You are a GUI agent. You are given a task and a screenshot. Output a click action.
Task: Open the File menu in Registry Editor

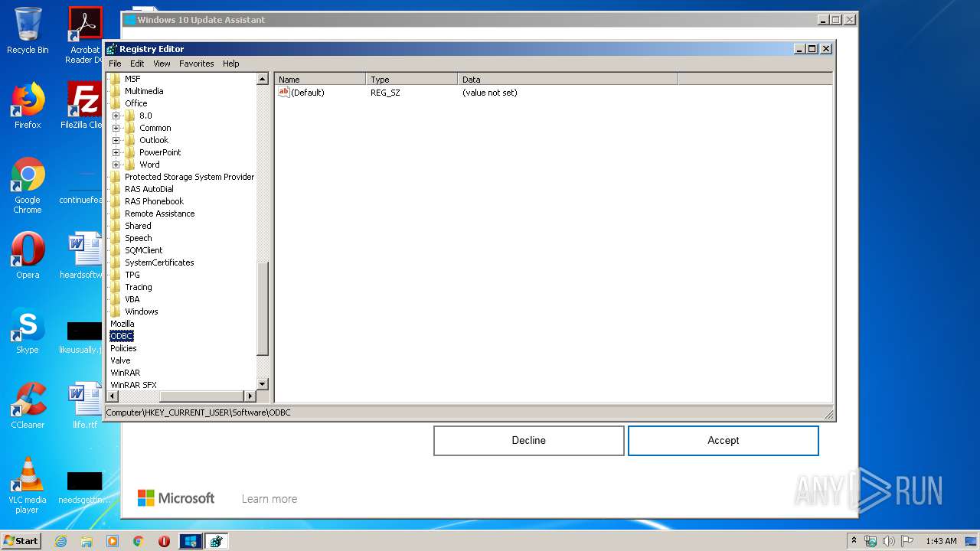click(x=115, y=64)
